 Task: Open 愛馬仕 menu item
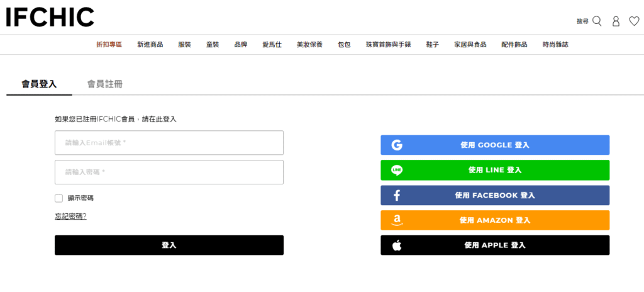click(272, 45)
